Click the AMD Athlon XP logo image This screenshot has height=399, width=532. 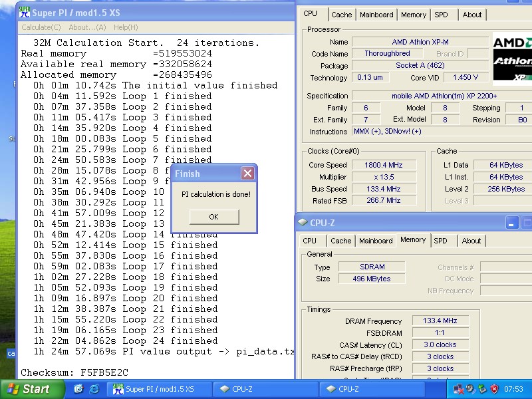(x=512, y=59)
